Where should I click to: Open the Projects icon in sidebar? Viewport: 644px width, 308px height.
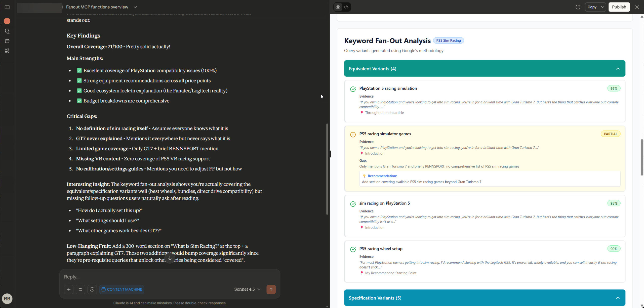(x=7, y=41)
